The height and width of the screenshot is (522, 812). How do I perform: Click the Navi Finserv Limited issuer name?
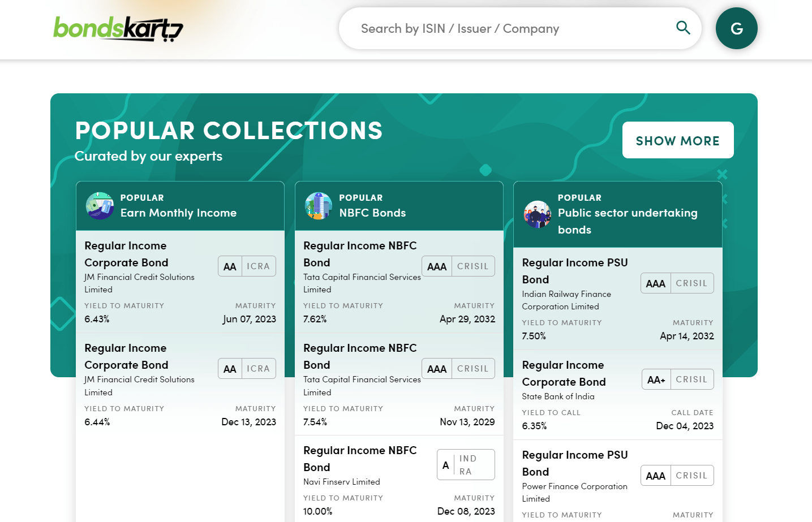[342, 482]
